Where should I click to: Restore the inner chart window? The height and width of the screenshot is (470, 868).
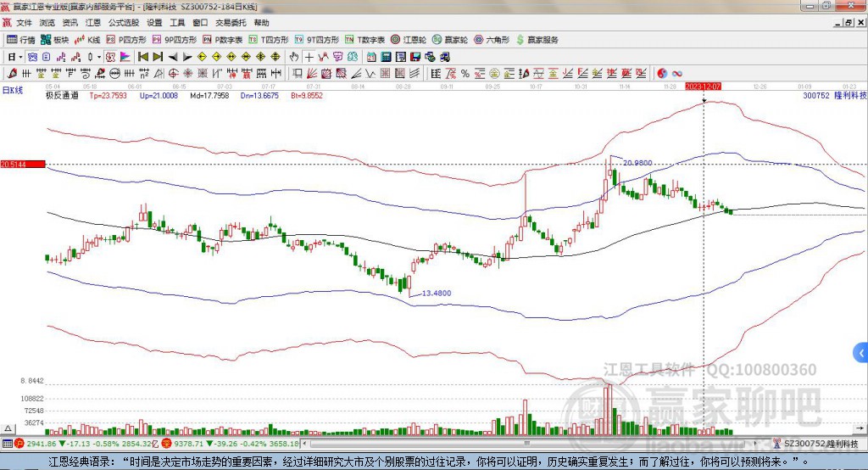(849, 23)
